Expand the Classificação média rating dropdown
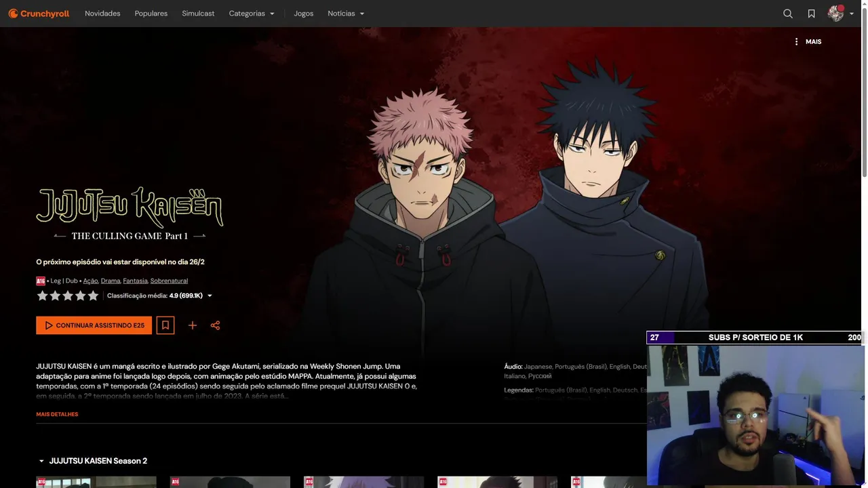Viewport: 868px width, 488px height. tap(210, 296)
